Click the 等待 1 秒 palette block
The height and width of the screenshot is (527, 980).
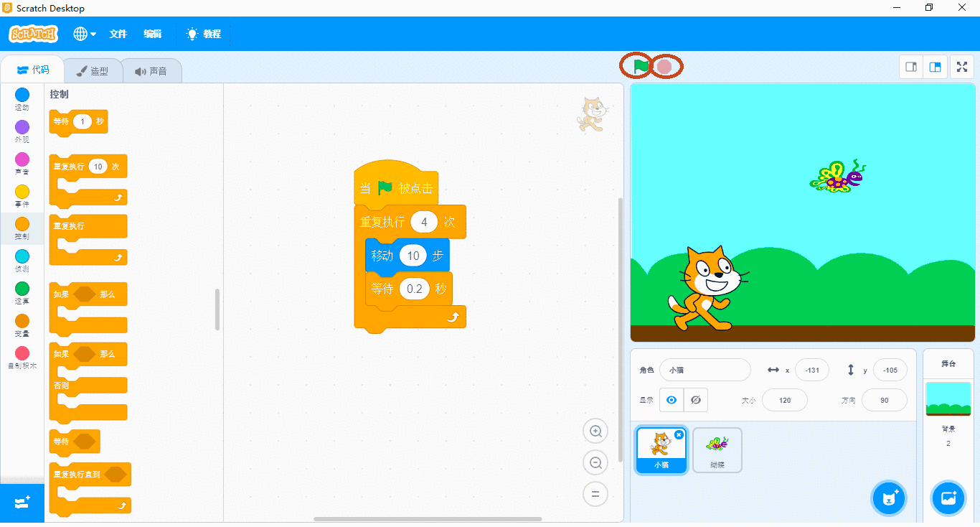78,122
